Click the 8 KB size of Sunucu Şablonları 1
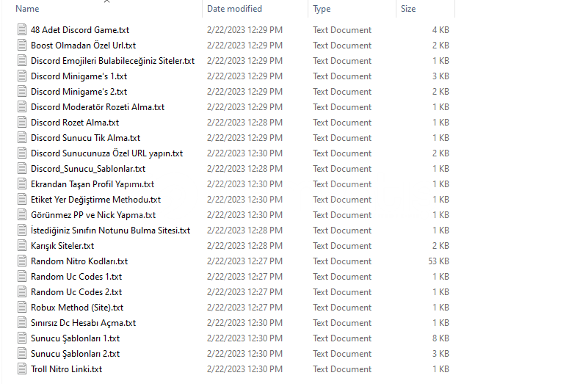 (441, 338)
